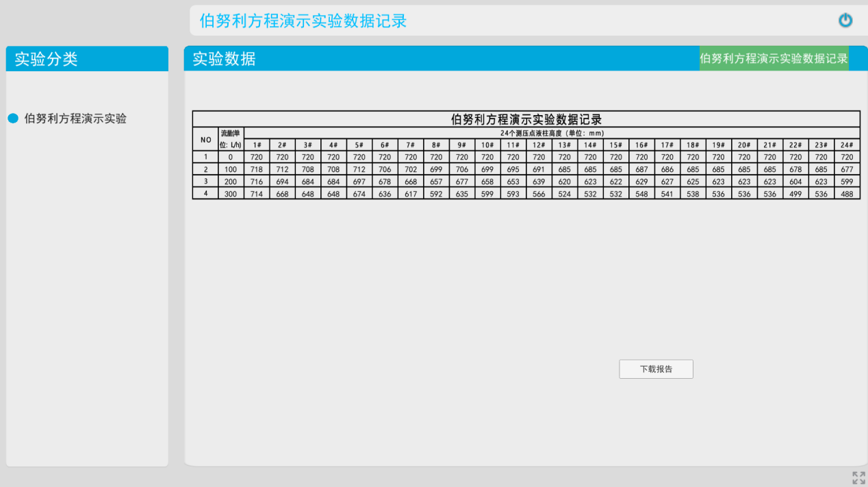The width and height of the screenshot is (868, 487).
Task: Click the 24个测压点液柱高度 header row
Action: tap(552, 133)
